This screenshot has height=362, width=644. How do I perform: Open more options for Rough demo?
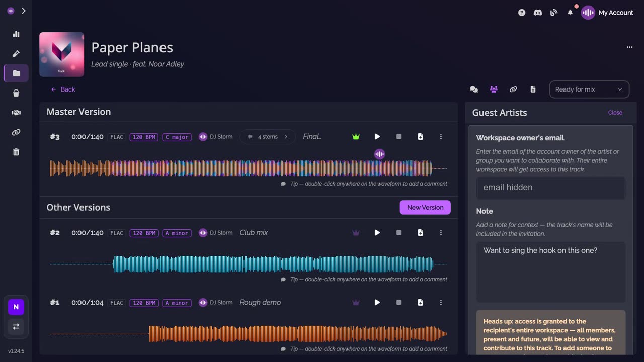click(441, 303)
